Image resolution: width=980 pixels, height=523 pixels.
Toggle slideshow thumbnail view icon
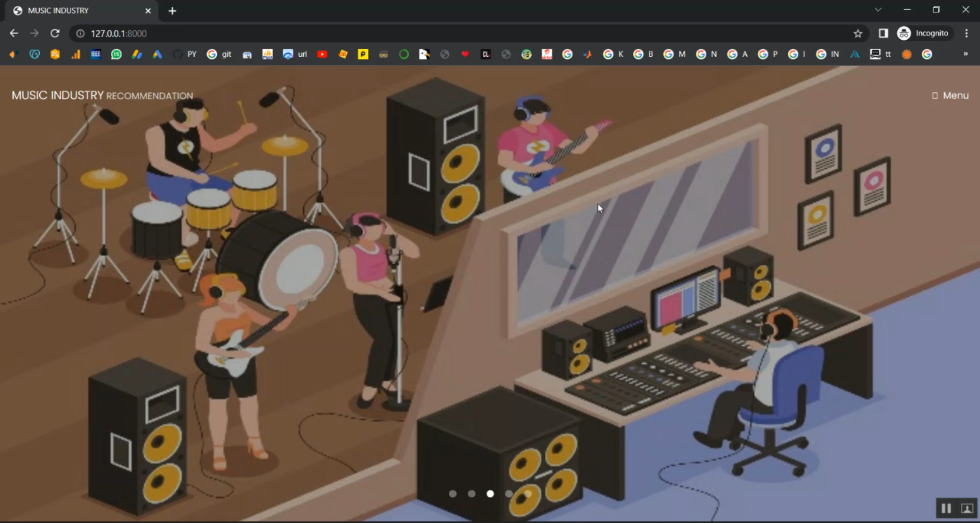click(967, 508)
